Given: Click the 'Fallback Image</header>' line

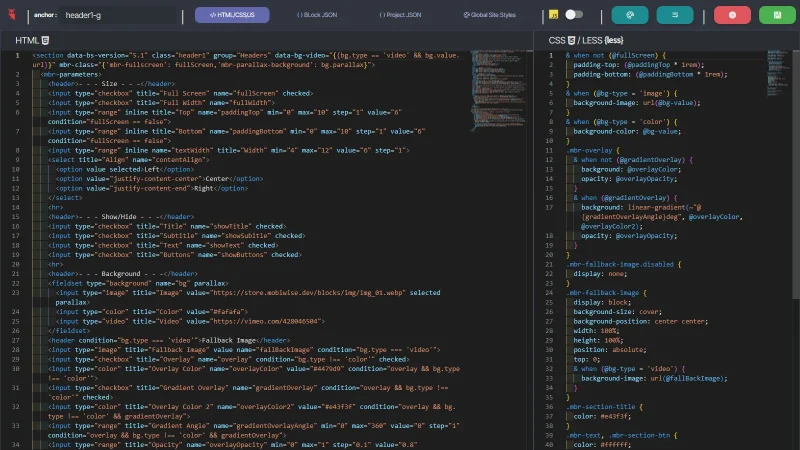Looking at the screenshot, I should pos(169,340).
